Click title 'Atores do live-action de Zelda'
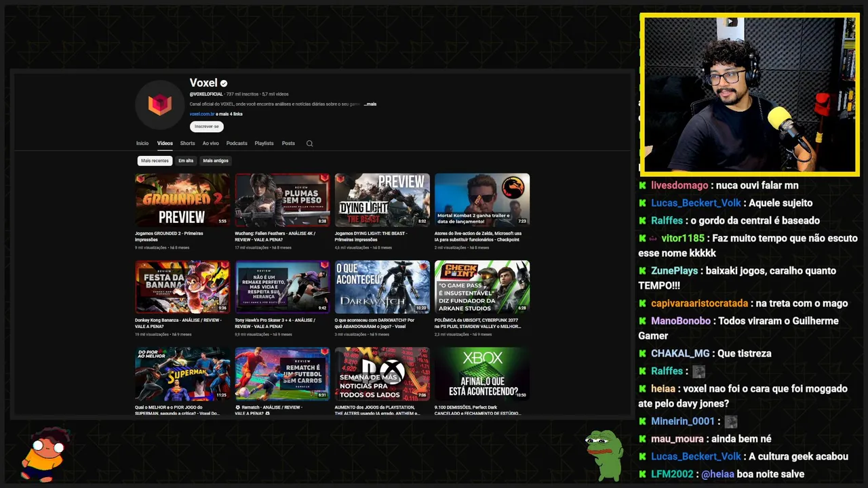The height and width of the screenshot is (488, 868). [478, 237]
